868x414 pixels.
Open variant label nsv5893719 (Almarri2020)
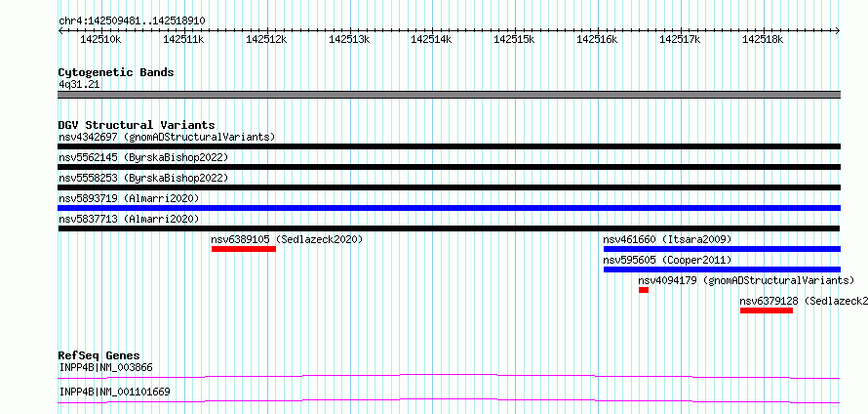129,198
